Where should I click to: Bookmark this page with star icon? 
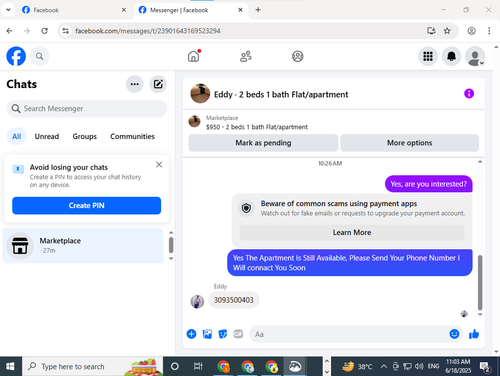point(447,31)
